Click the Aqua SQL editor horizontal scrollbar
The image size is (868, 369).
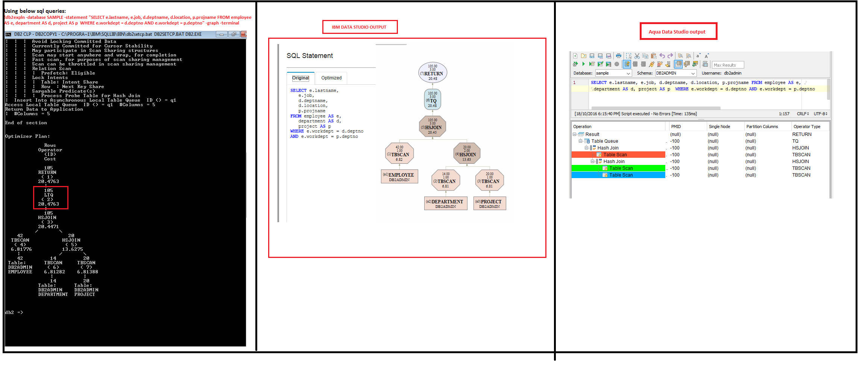click(655, 108)
